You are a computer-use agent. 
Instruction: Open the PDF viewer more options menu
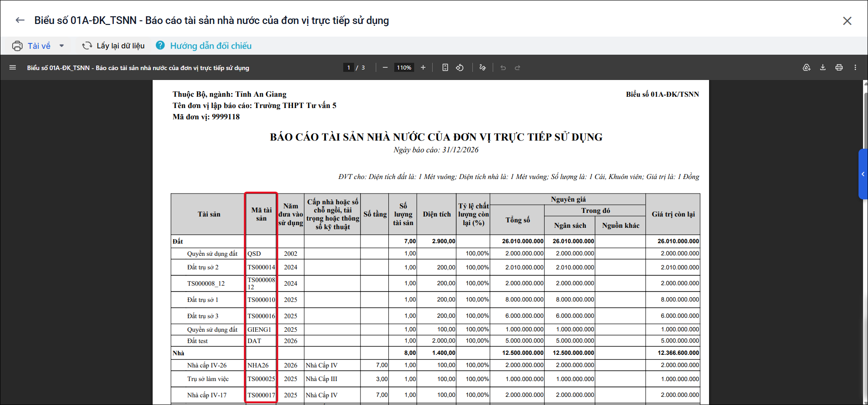tap(855, 67)
